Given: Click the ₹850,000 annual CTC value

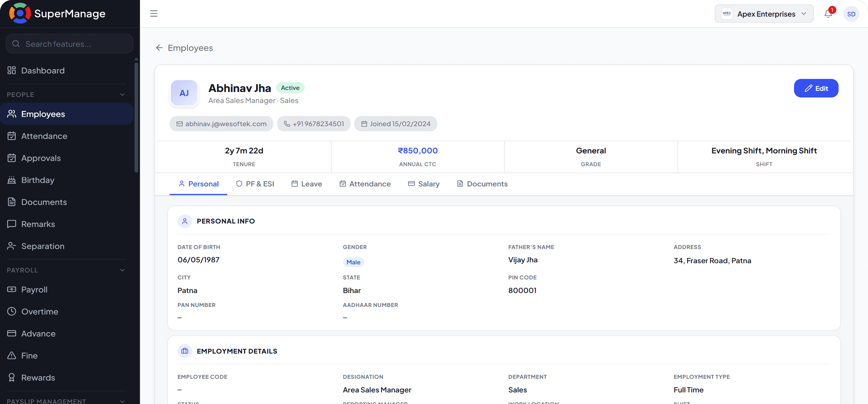Looking at the screenshot, I should [x=417, y=150].
